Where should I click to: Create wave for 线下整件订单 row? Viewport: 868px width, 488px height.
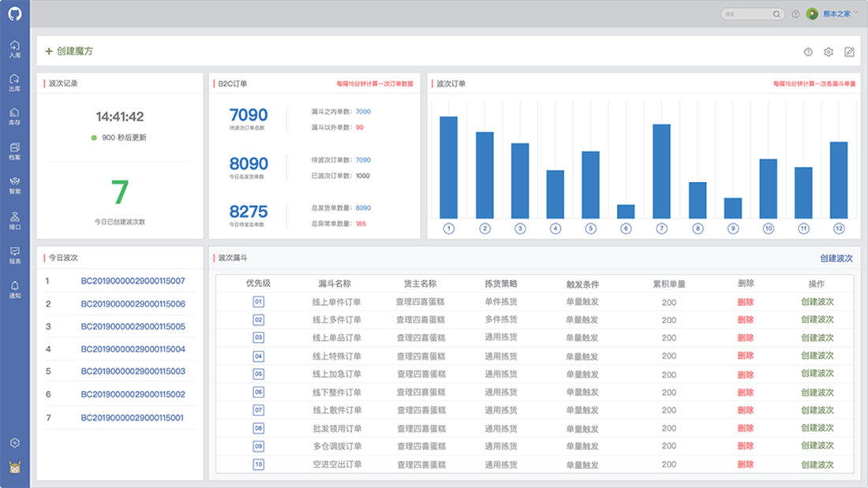coord(817,393)
